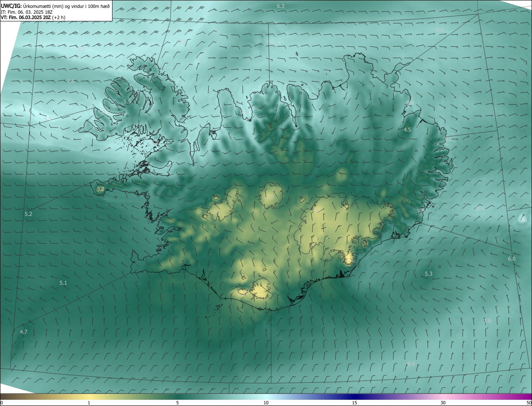Click the 9.5 value on the map

(x=81, y=49)
